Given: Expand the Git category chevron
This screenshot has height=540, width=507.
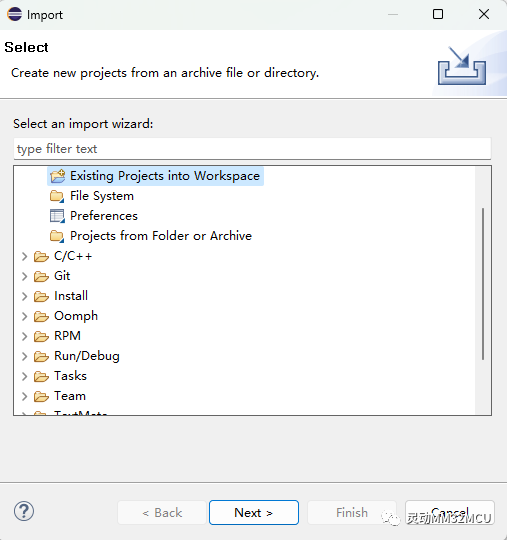Looking at the screenshot, I should tap(24, 277).
